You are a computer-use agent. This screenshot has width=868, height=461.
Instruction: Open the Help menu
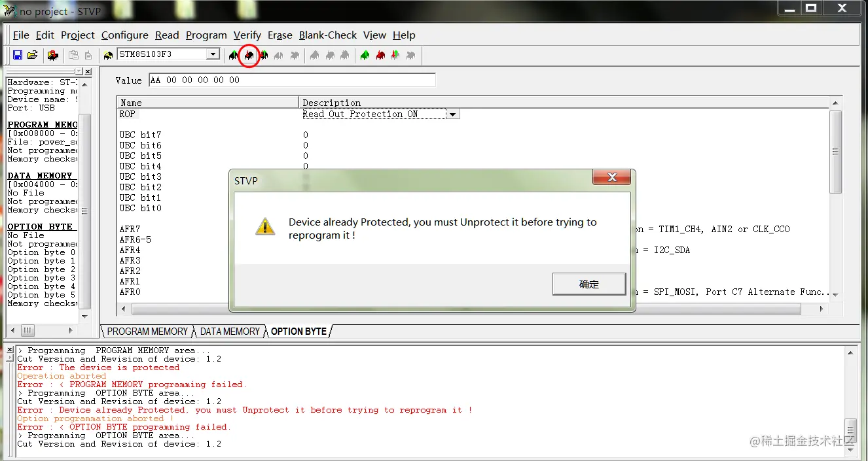(404, 35)
